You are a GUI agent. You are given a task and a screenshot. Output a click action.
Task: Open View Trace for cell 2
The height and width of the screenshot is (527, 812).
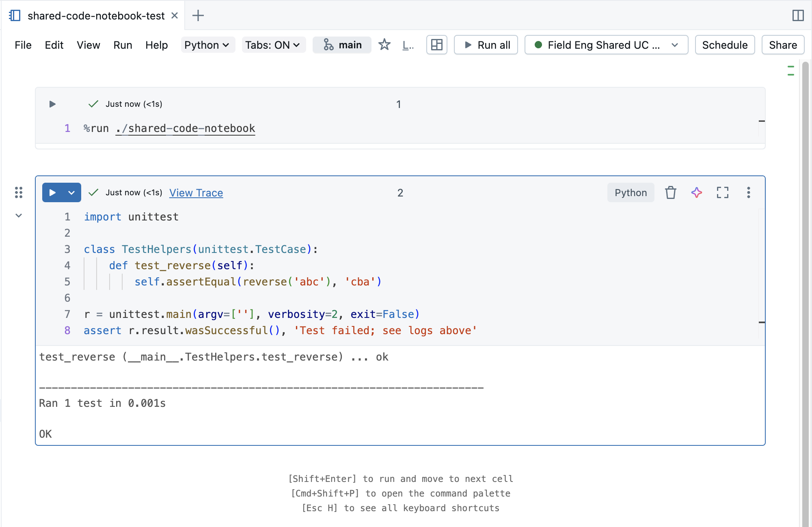click(196, 193)
